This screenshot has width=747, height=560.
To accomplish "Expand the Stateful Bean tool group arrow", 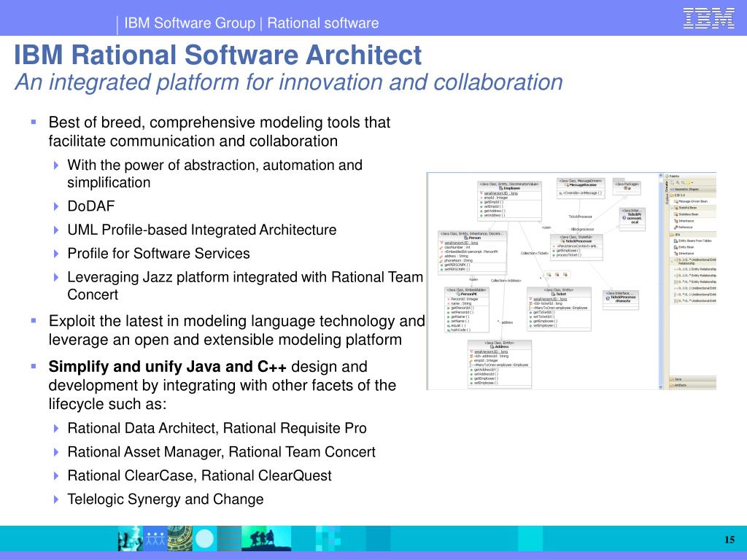I will click(672, 208).
